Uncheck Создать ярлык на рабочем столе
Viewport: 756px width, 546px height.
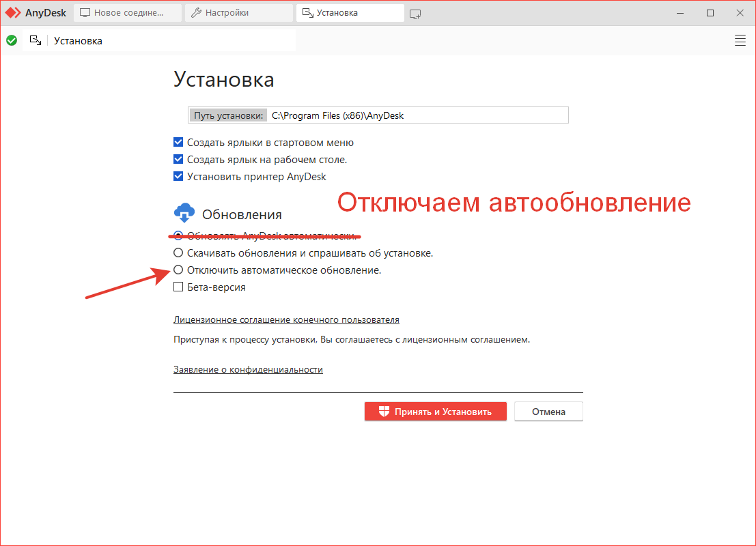point(178,159)
